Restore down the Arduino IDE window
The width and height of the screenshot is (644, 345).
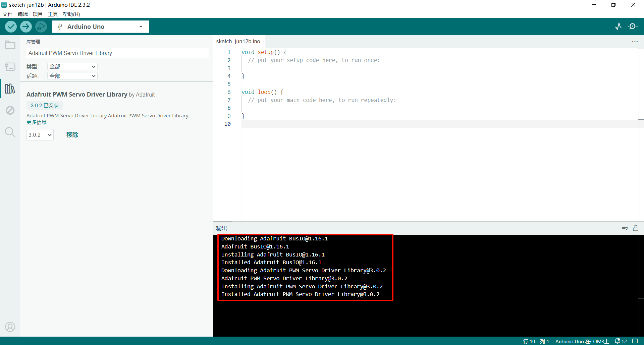[613, 5]
